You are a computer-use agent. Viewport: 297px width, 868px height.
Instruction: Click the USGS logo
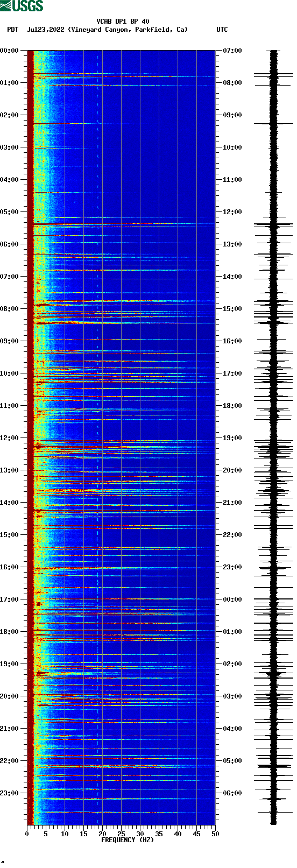coord(22,6)
